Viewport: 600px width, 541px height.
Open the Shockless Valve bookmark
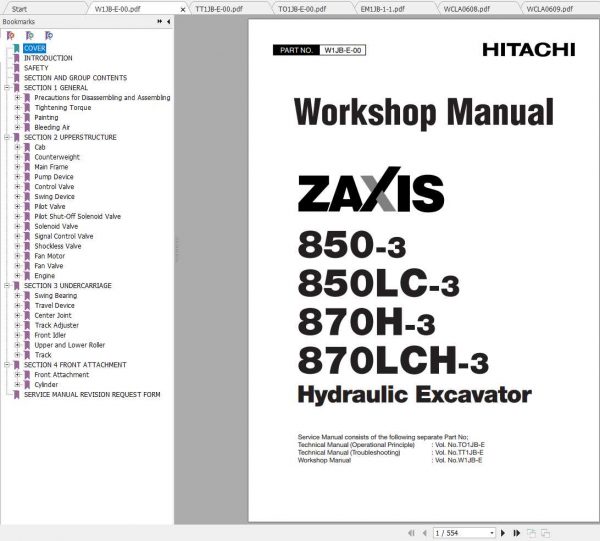pyautogui.click(x=58, y=246)
